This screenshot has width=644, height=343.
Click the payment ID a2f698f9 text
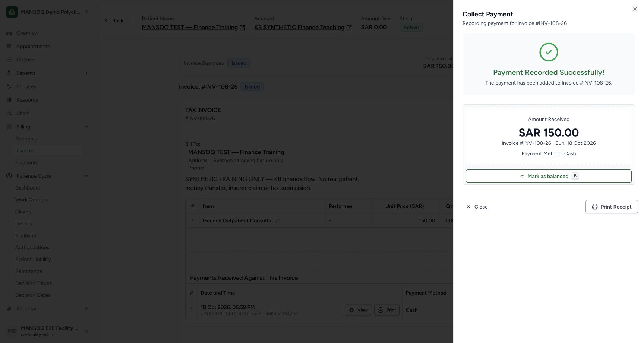[249, 314]
